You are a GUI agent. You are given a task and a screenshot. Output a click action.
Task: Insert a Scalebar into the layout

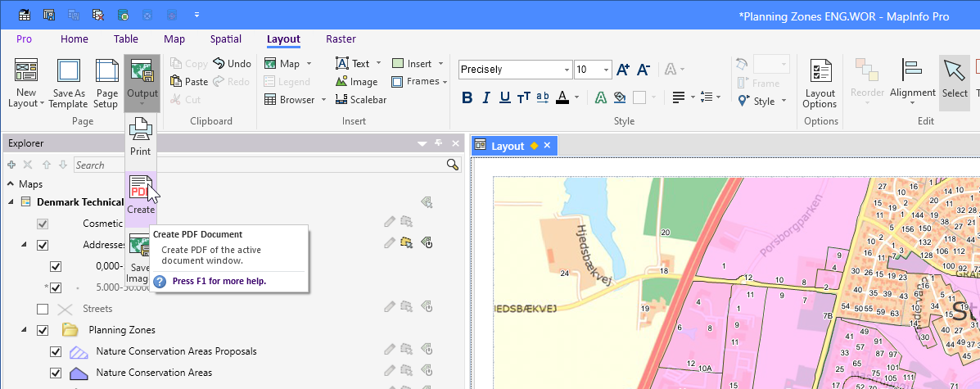360,99
